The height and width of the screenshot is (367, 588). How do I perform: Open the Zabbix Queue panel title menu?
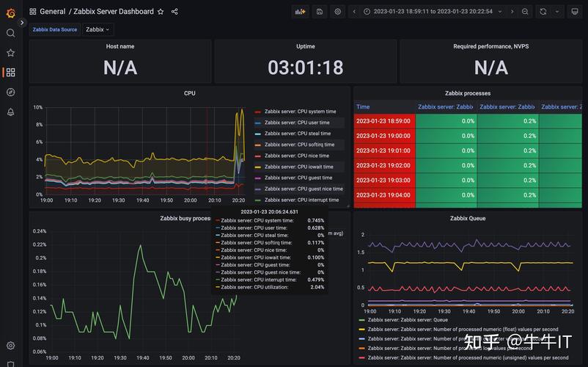coord(468,219)
